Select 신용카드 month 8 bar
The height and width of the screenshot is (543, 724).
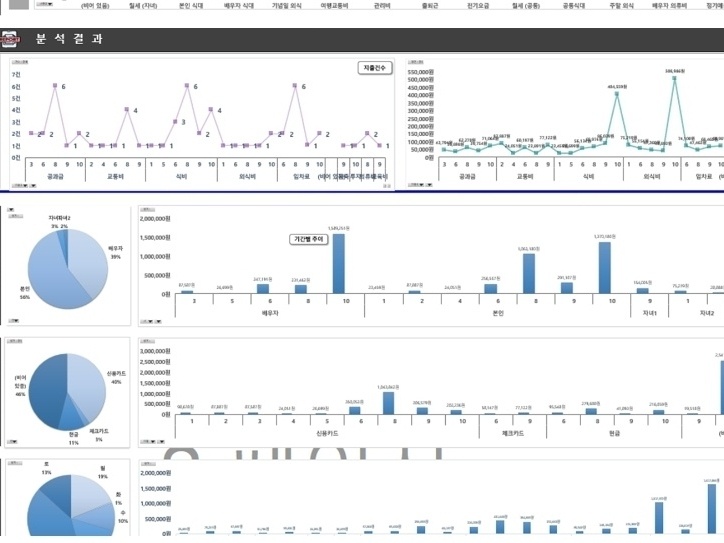pos(388,403)
